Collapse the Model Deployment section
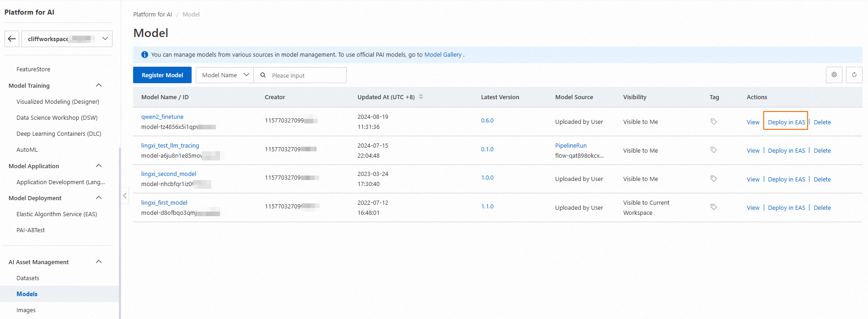Image resolution: width=868 pixels, height=319 pixels. 99,198
